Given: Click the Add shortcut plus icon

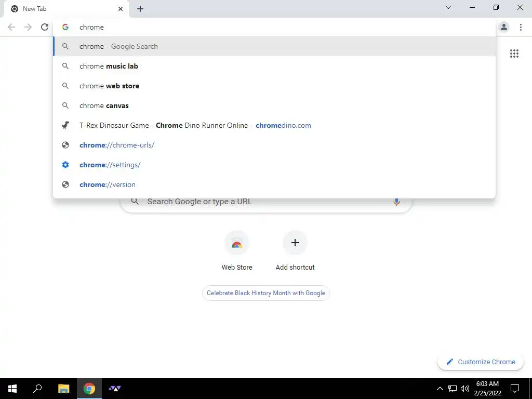Looking at the screenshot, I should click(295, 243).
